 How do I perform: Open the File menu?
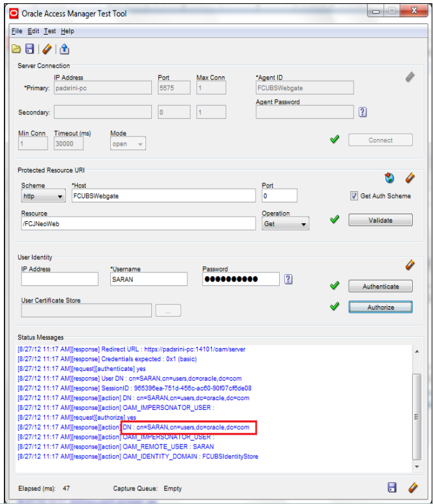(x=17, y=31)
